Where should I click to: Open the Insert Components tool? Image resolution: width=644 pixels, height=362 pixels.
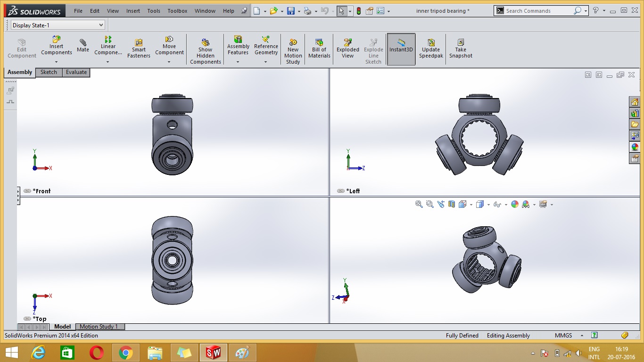point(56,46)
